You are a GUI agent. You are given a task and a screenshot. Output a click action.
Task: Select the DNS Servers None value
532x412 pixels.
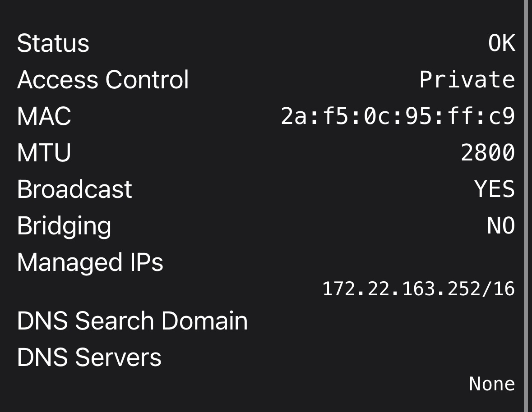(x=492, y=384)
